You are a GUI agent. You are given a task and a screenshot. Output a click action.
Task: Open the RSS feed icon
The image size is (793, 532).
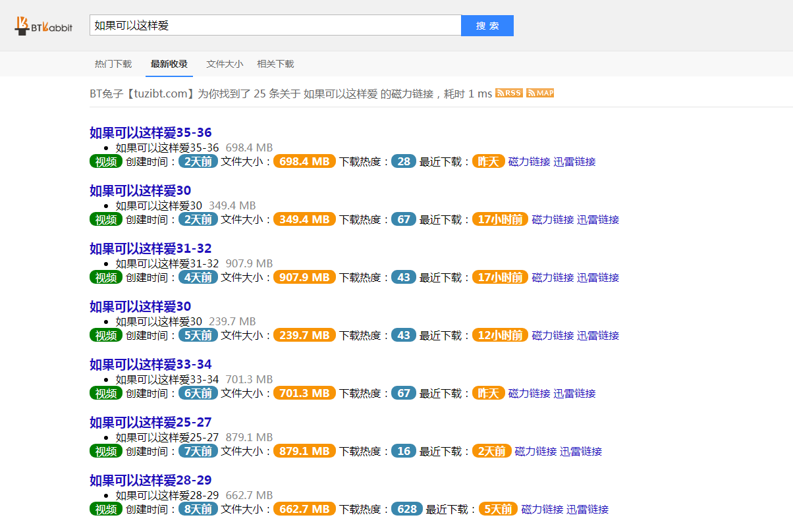(x=508, y=93)
